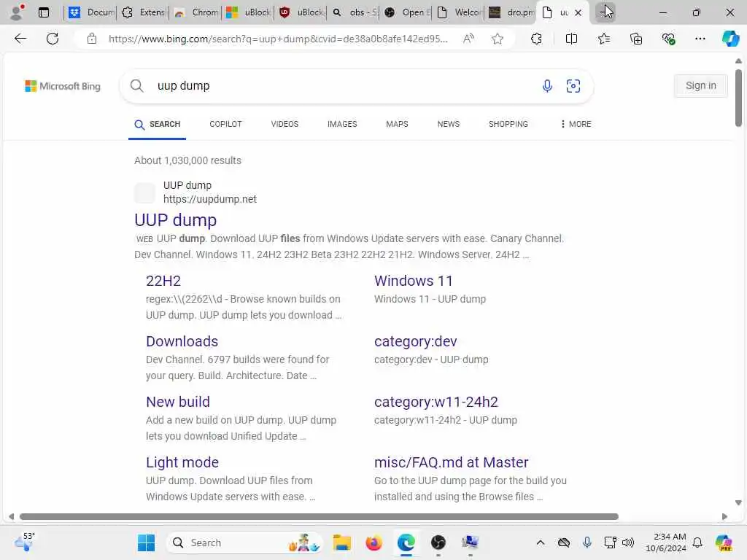The height and width of the screenshot is (560, 747).
Task: Select the SEARCH results tab
Action: [x=158, y=124]
